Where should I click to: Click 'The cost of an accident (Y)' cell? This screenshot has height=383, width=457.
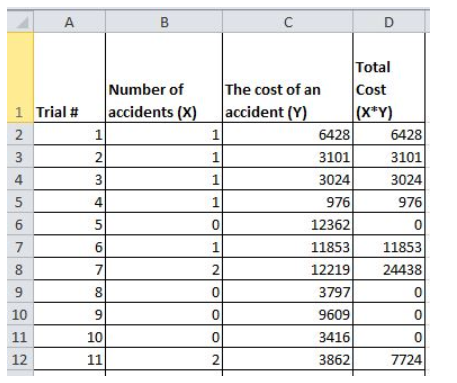pos(288,77)
